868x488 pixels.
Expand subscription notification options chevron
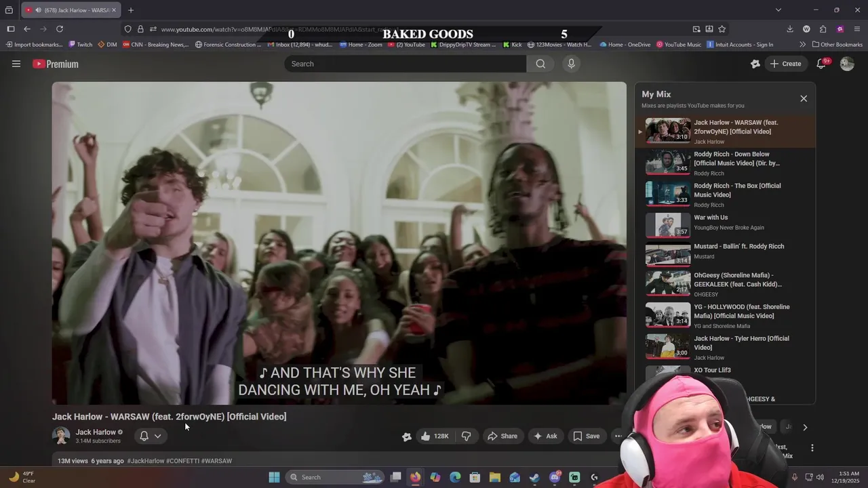click(157, 436)
